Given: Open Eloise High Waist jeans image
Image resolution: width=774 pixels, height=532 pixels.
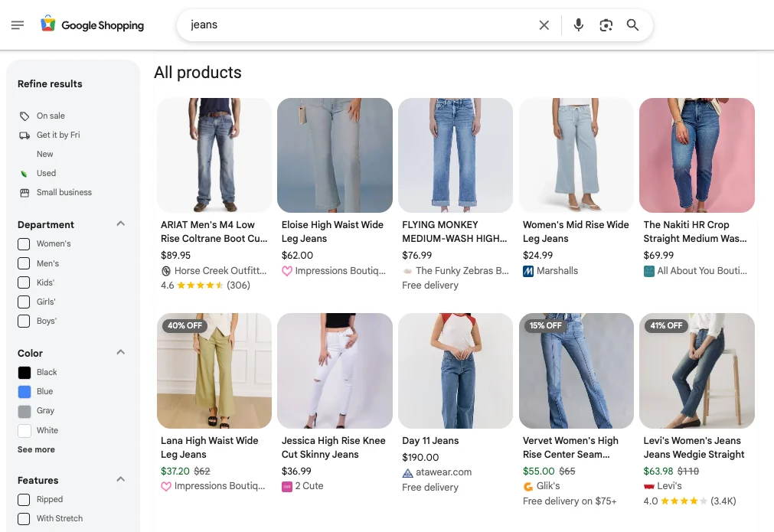Looking at the screenshot, I should (335, 155).
